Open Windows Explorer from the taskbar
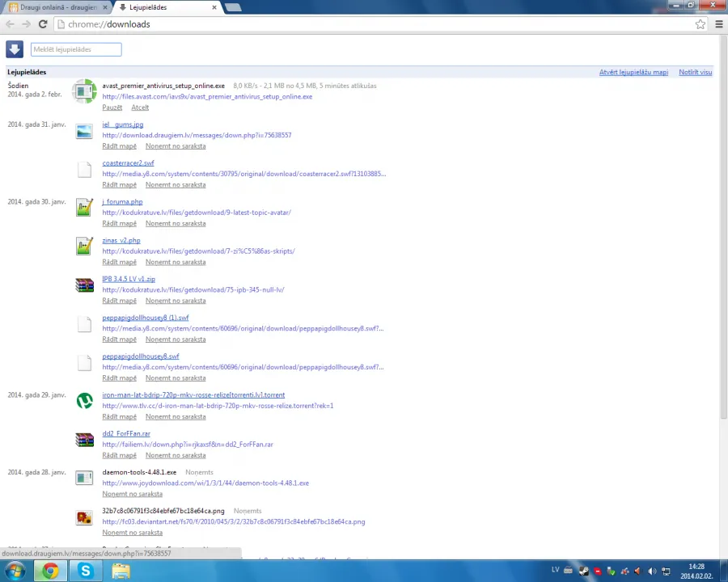Image resolution: width=728 pixels, height=582 pixels. [121, 571]
